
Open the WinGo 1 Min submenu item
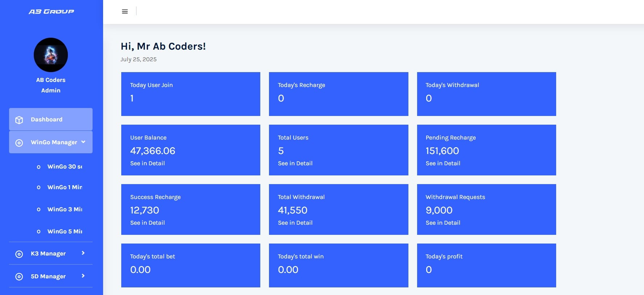(65, 187)
